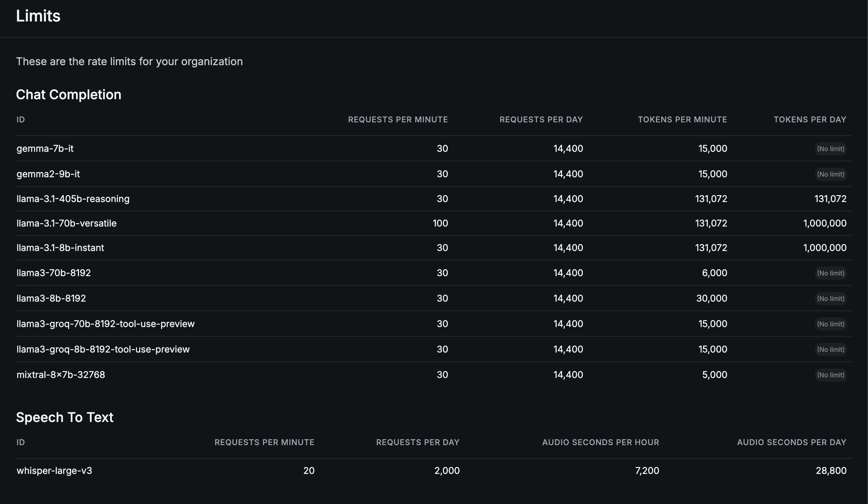
Task: Click the Audio Seconds Per Hour header
Action: coord(600,442)
